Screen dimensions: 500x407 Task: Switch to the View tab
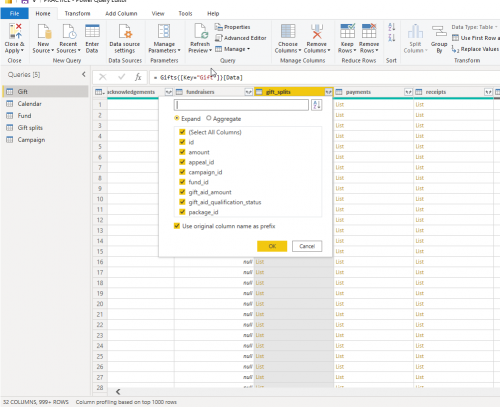tap(158, 13)
